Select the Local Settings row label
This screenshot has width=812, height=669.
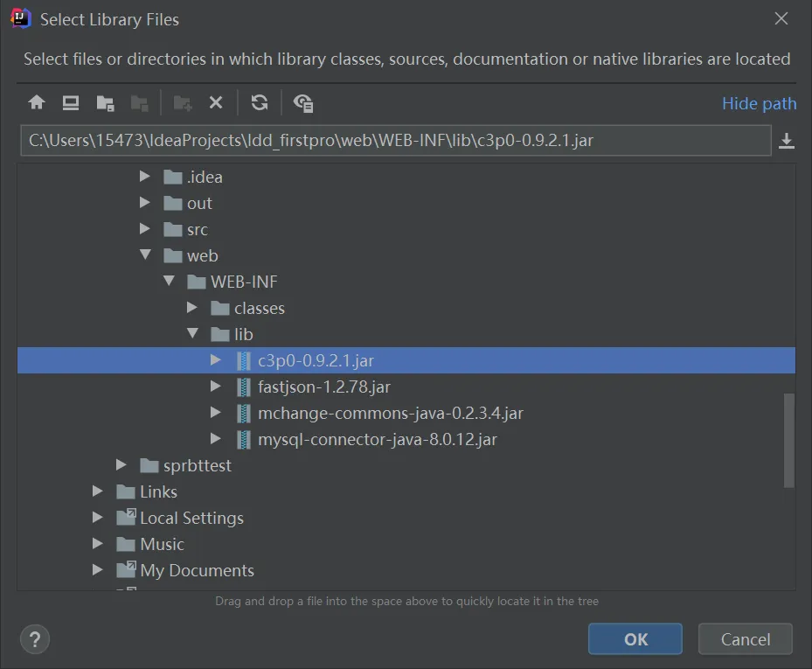(x=191, y=519)
